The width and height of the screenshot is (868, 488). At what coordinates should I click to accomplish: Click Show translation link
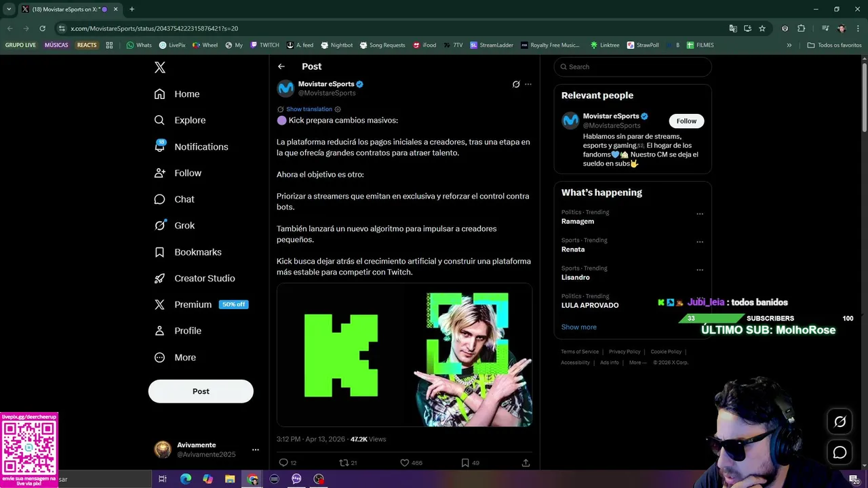pos(309,109)
